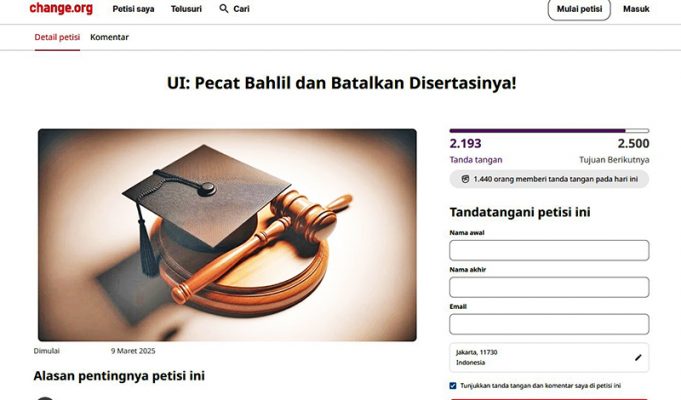Open Petisi saya menu item
The width and height of the screenshot is (681, 400).
[x=133, y=9]
